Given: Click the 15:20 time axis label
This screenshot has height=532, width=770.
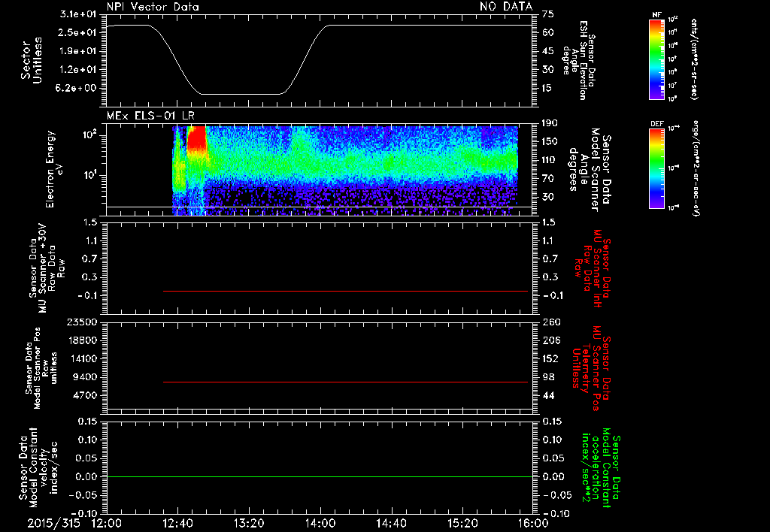Looking at the screenshot, I should coord(462,523).
